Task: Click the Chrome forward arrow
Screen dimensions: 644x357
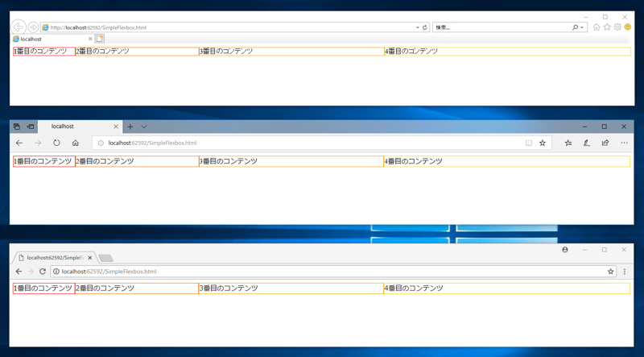Action: (31, 272)
